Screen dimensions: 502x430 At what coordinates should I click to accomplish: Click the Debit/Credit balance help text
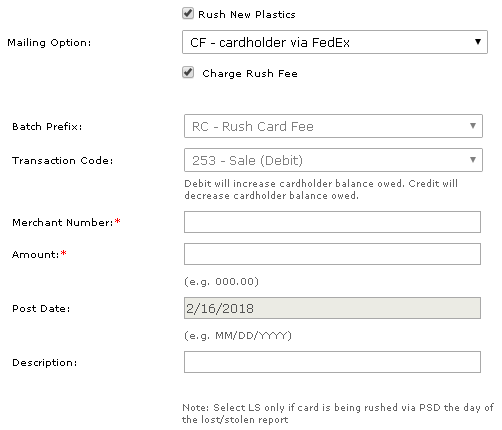[321, 190]
